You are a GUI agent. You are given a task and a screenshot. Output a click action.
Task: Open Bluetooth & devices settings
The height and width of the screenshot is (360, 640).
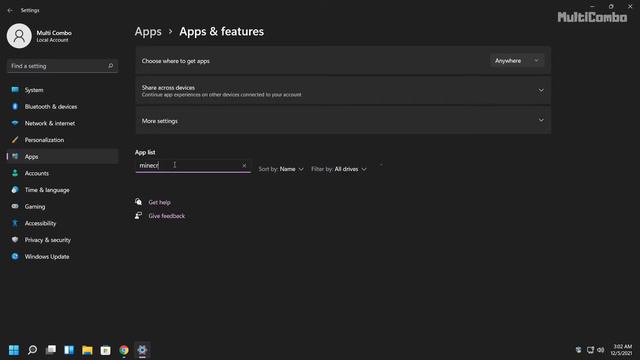point(62,107)
